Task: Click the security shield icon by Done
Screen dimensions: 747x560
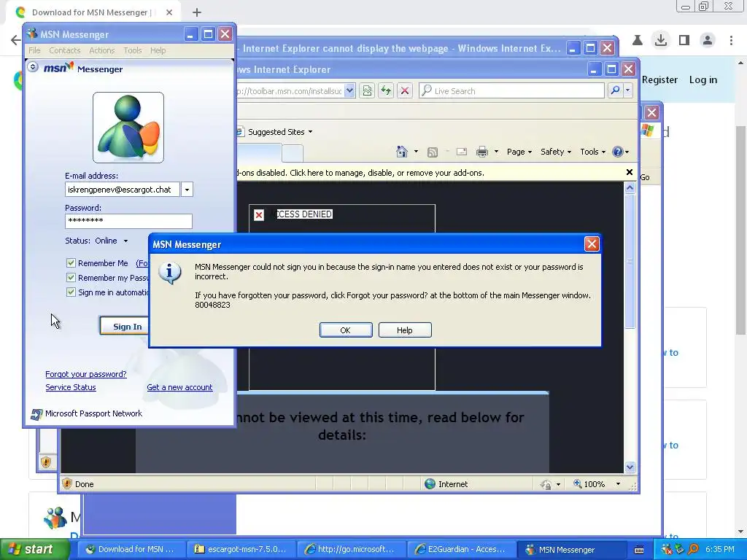Action: (x=66, y=484)
